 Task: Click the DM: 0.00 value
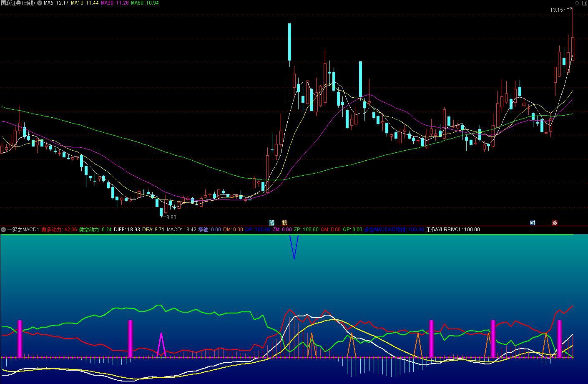click(233, 230)
